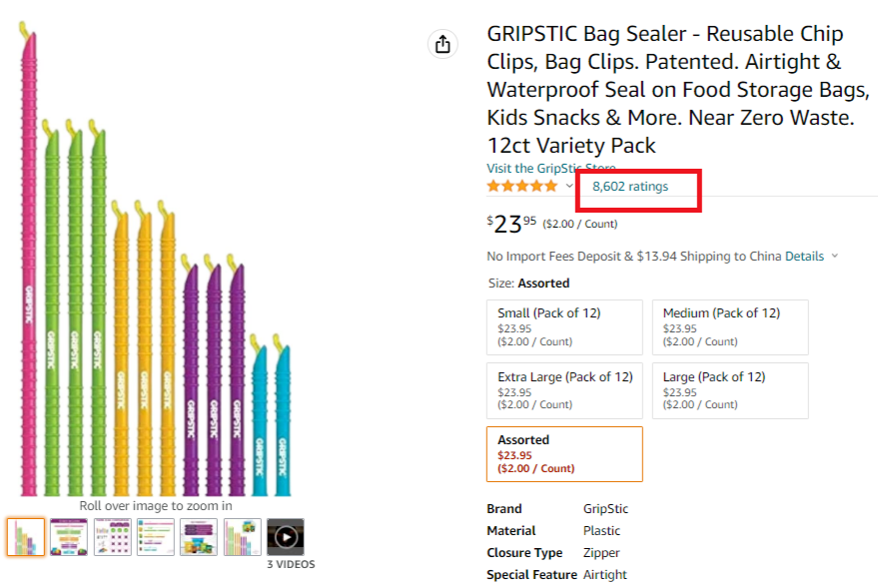Image resolution: width=878 pixels, height=588 pixels.
Task: Select the Assorted size option
Action: [564, 454]
